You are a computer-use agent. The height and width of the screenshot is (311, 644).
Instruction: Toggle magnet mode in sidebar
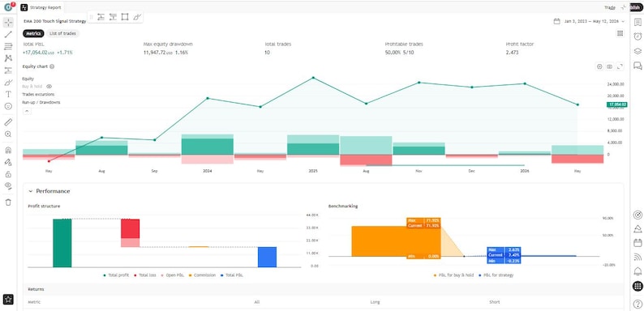coord(8,150)
